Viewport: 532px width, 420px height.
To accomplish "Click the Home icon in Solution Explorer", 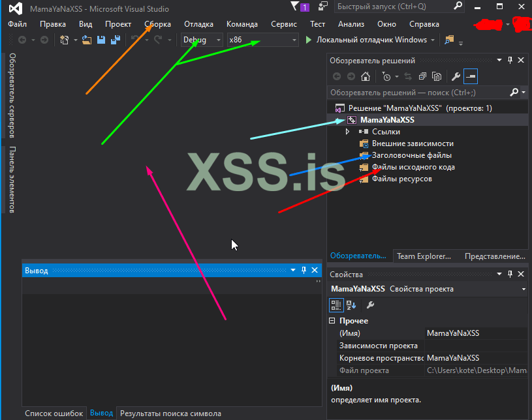I will [366, 76].
